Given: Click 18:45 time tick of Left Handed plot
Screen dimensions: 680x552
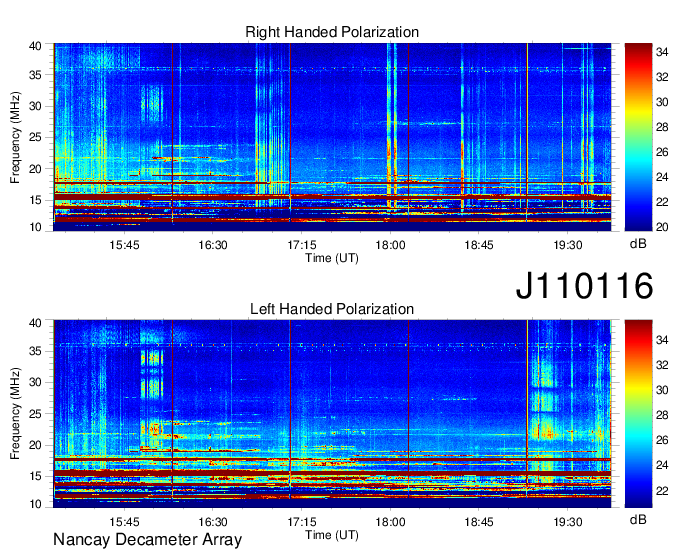Looking at the screenshot, I should tap(479, 522).
